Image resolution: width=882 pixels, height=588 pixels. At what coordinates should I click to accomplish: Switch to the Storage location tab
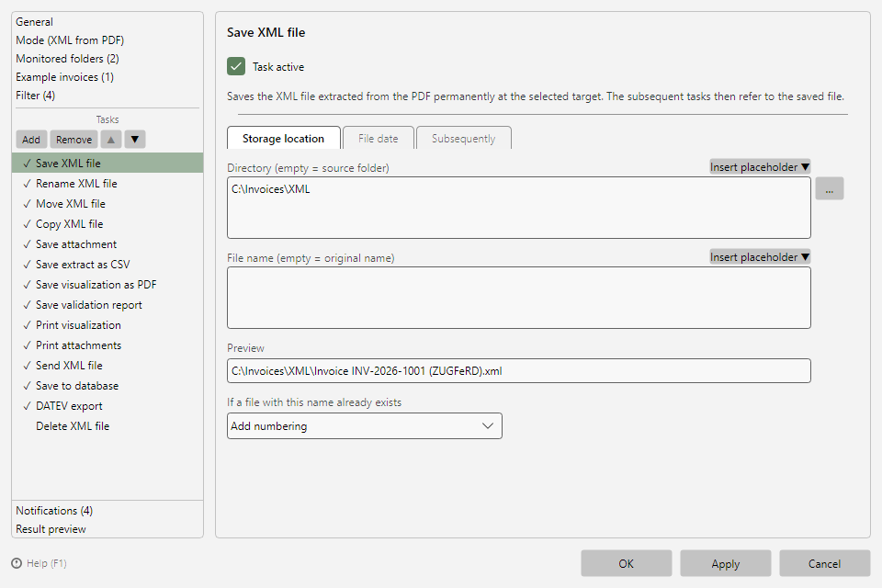click(x=284, y=139)
